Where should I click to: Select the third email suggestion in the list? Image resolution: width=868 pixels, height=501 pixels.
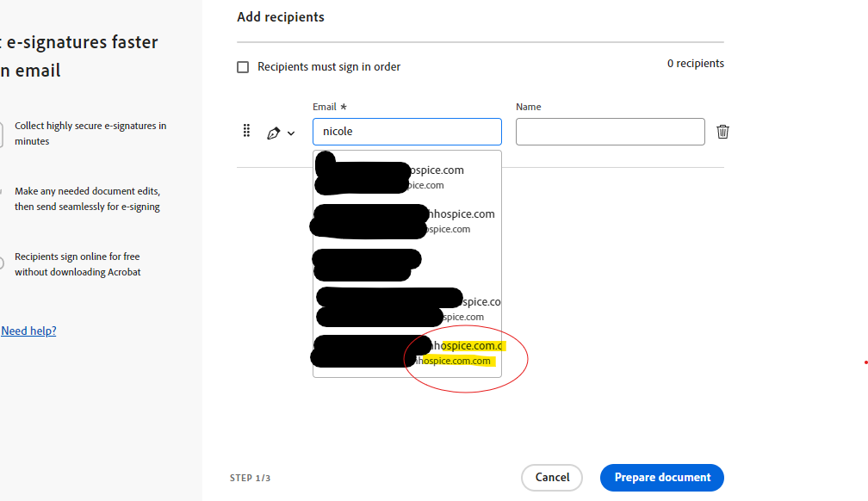click(x=406, y=264)
